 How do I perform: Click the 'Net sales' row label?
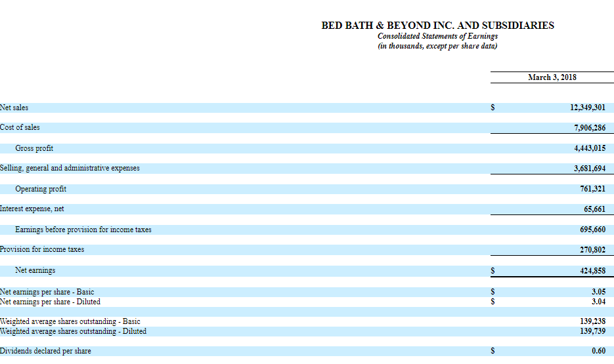click(14, 108)
